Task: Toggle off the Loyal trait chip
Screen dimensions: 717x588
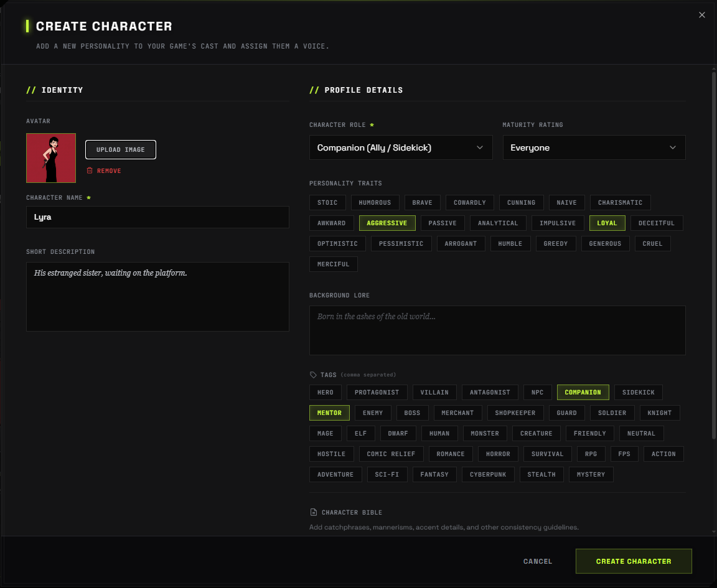Action: [607, 223]
